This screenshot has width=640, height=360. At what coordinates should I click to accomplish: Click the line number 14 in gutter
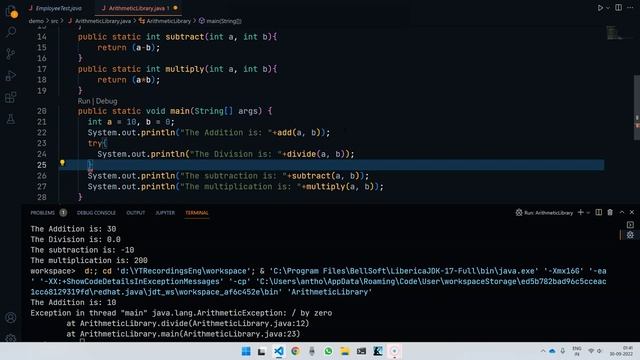42,37
